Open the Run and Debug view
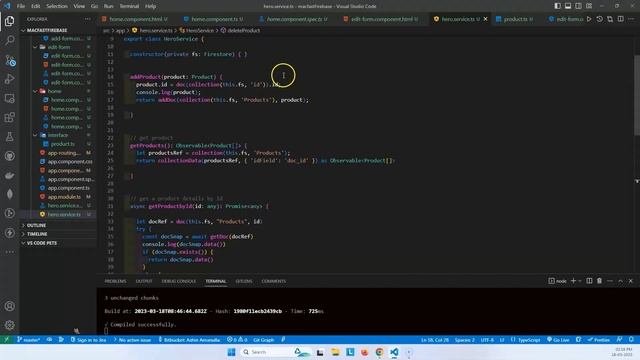 click(x=9, y=79)
